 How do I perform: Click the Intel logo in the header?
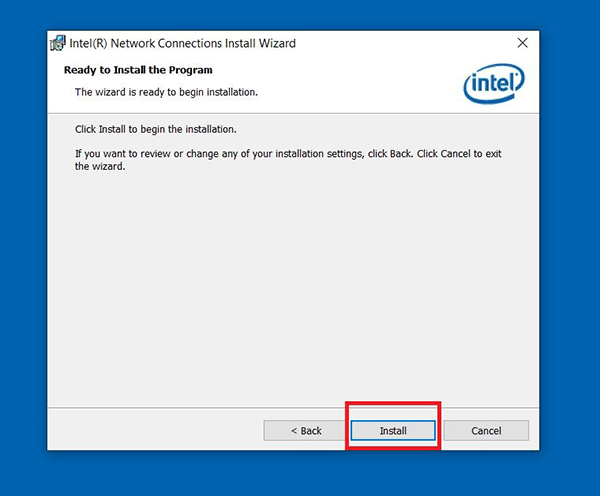(494, 83)
